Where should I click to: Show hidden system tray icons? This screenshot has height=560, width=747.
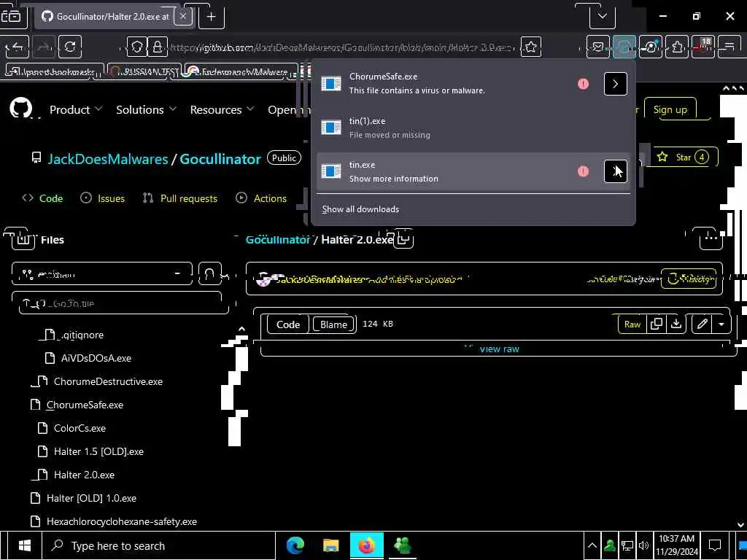pyautogui.click(x=592, y=545)
